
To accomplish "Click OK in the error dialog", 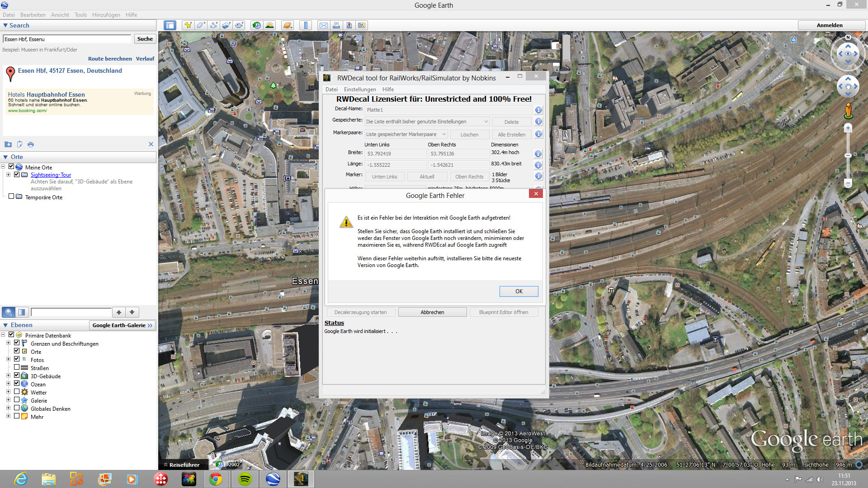I will 519,291.
